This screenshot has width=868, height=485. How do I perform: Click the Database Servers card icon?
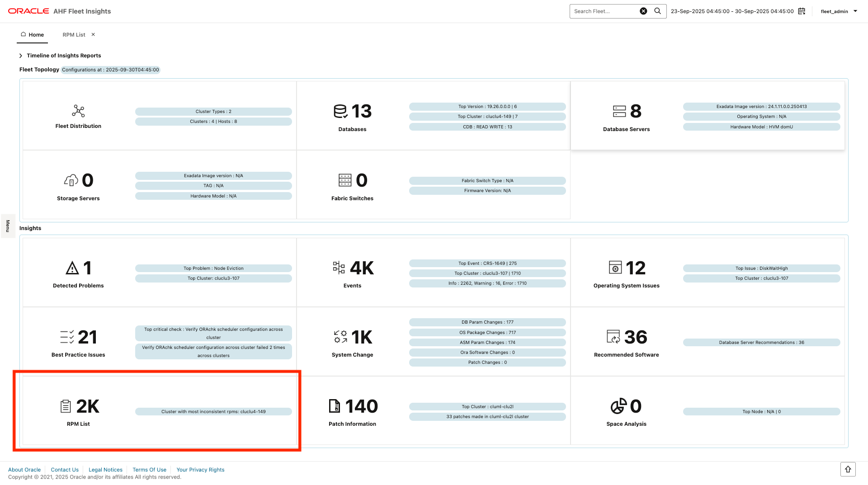618,112
